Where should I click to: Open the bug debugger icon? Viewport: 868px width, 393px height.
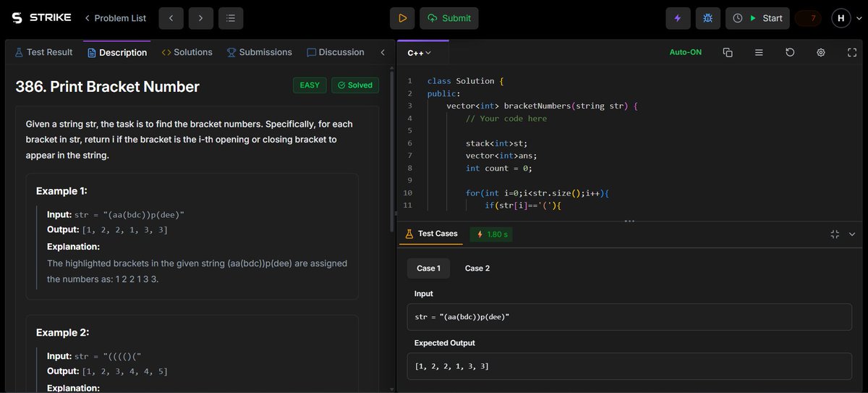(708, 18)
